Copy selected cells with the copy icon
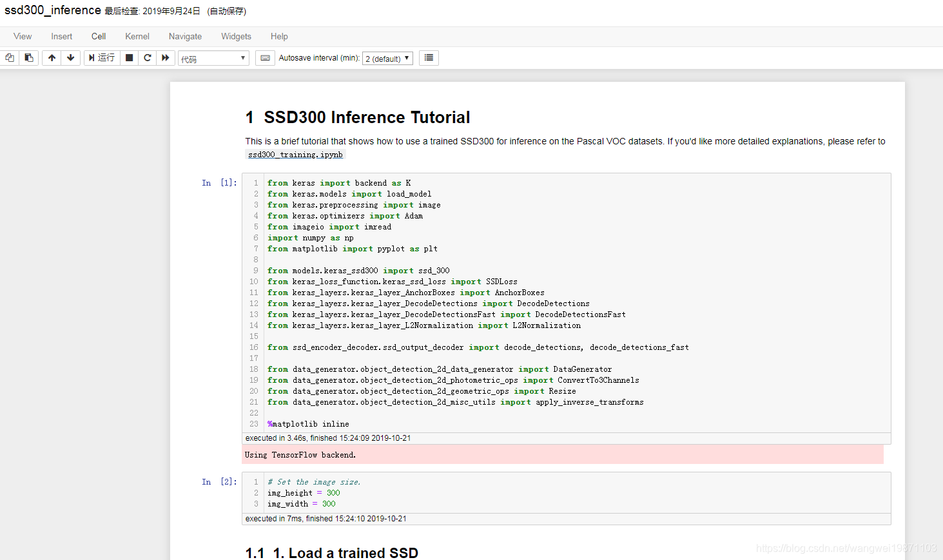The width and height of the screenshot is (943, 560). pyautogui.click(x=10, y=58)
